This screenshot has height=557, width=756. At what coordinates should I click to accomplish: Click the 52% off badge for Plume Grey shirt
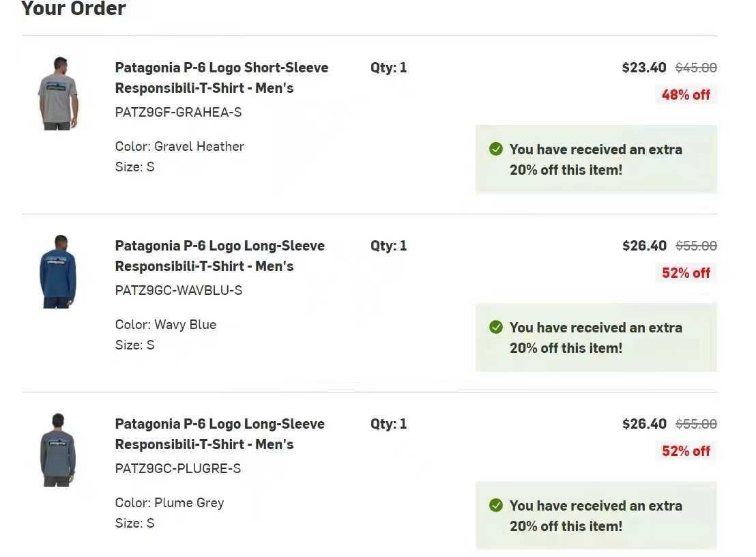click(x=686, y=451)
